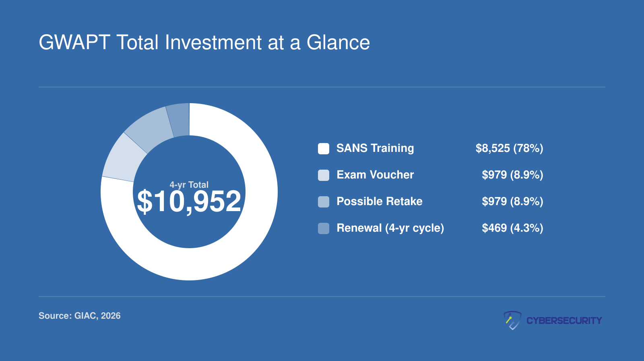Select the "Renewal (4-yr cycle)" label
This screenshot has height=361, width=644.
[390, 228]
